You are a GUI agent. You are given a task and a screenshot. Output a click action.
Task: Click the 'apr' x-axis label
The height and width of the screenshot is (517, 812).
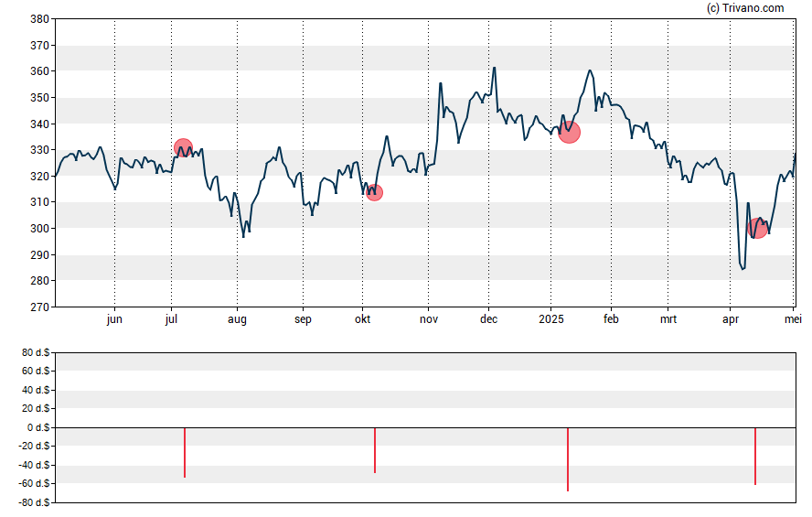click(x=731, y=319)
